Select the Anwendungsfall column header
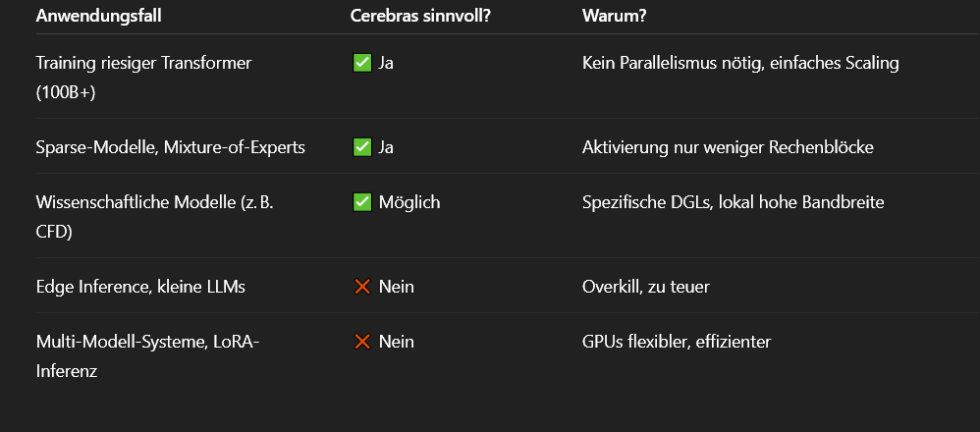Screen dimensions: 980x432 click(x=99, y=17)
